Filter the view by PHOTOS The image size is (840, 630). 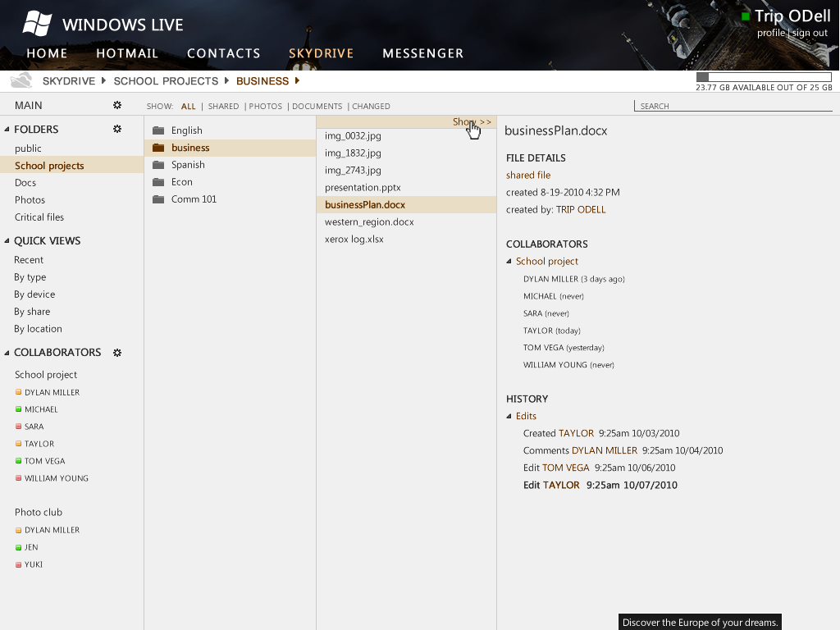point(265,106)
